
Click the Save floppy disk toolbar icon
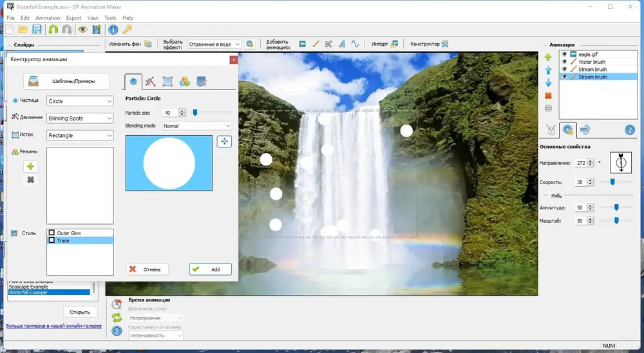coord(37,30)
